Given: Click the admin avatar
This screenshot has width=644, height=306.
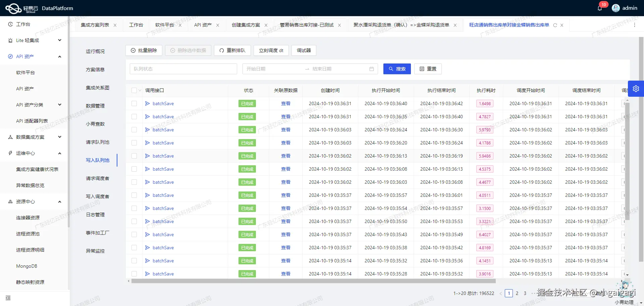Looking at the screenshot, I should [x=616, y=8].
